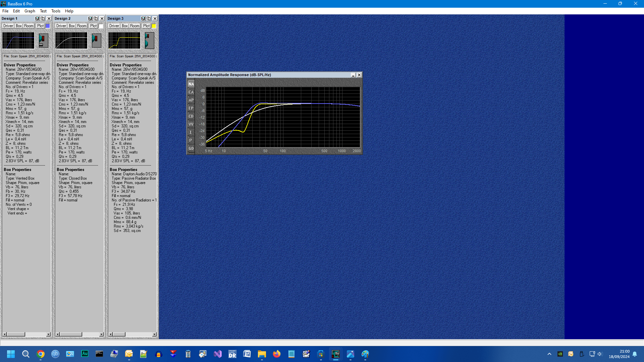The width and height of the screenshot is (644, 362).
Task: Open the Graph menu
Action: (30, 11)
